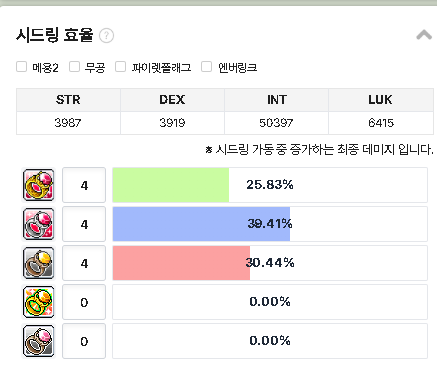This screenshot has height=373, width=437.
Task: Click the gold ring with red gem icon
Action: click(x=38, y=185)
